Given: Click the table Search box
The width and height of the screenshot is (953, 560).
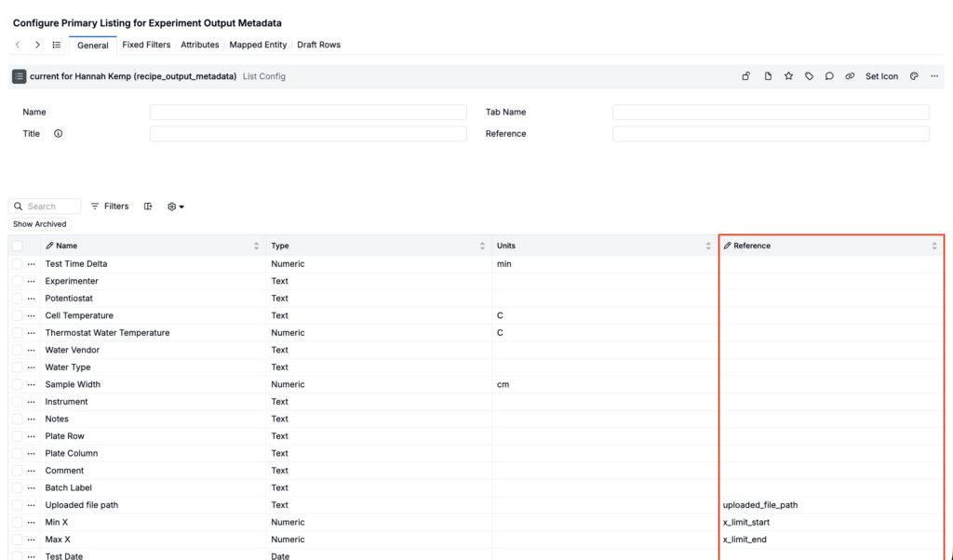Looking at the screenshot, I should [x=45, y=207].
